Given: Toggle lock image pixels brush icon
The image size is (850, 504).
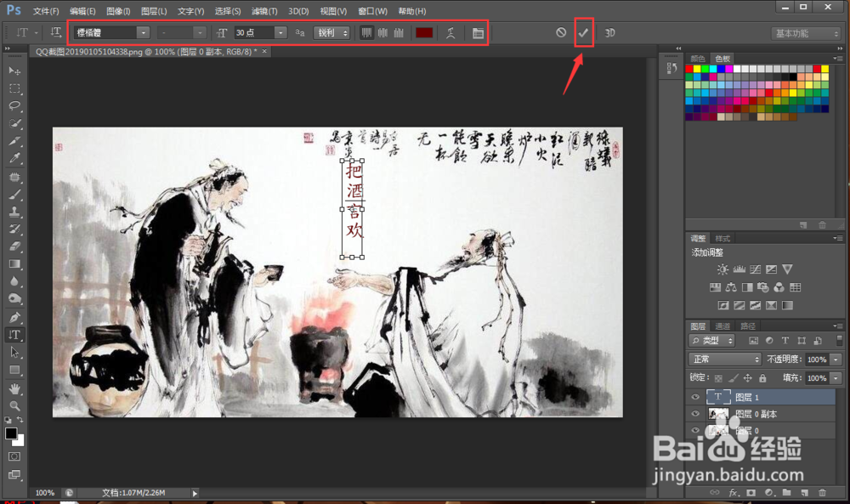Looking at the screenshot, I should (733, 377).
